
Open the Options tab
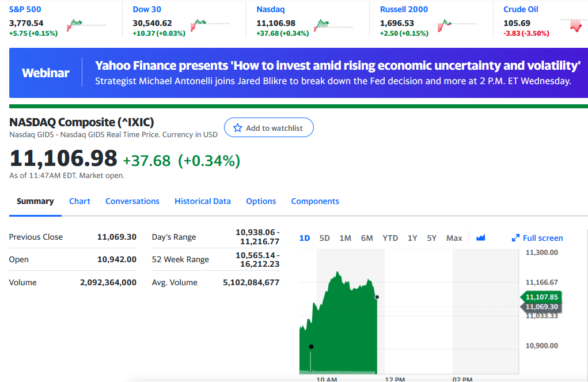pyautogui.click(x=261, y=201)
